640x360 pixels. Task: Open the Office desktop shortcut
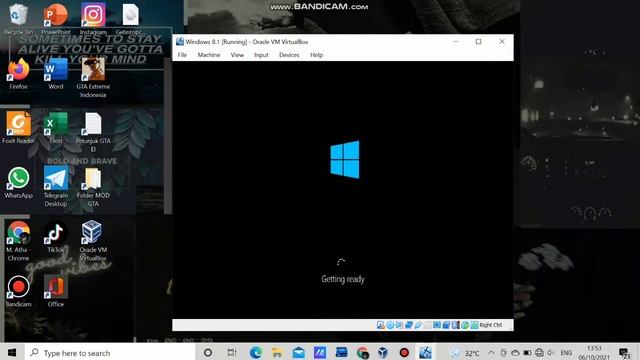point(56,291)
